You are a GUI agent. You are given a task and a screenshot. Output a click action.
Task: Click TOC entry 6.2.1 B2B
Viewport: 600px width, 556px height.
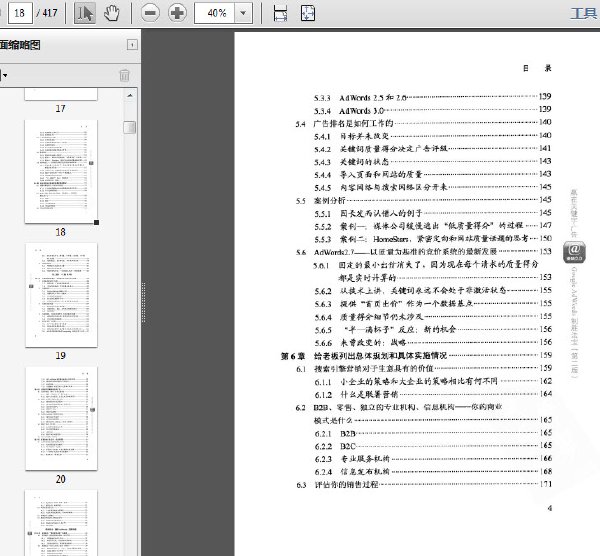click(x=432, y=433)
